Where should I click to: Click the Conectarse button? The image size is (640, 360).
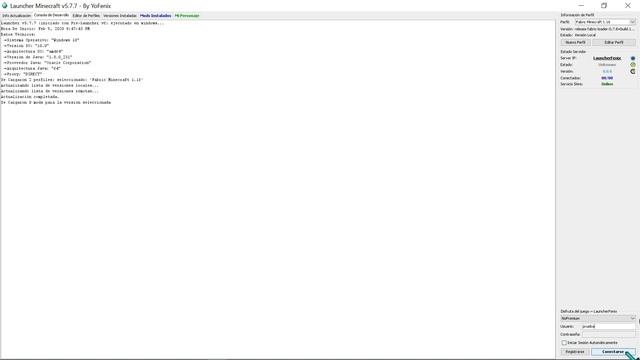pos(613,352)
